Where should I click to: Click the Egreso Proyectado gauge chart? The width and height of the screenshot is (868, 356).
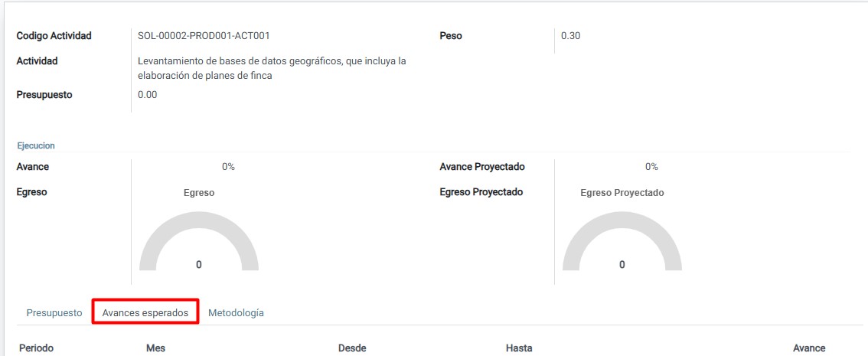622,242
